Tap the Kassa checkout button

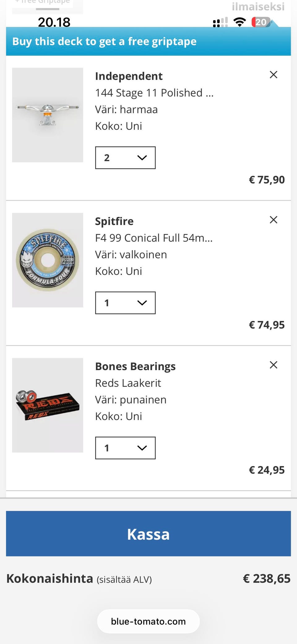[x=148, y=534]
